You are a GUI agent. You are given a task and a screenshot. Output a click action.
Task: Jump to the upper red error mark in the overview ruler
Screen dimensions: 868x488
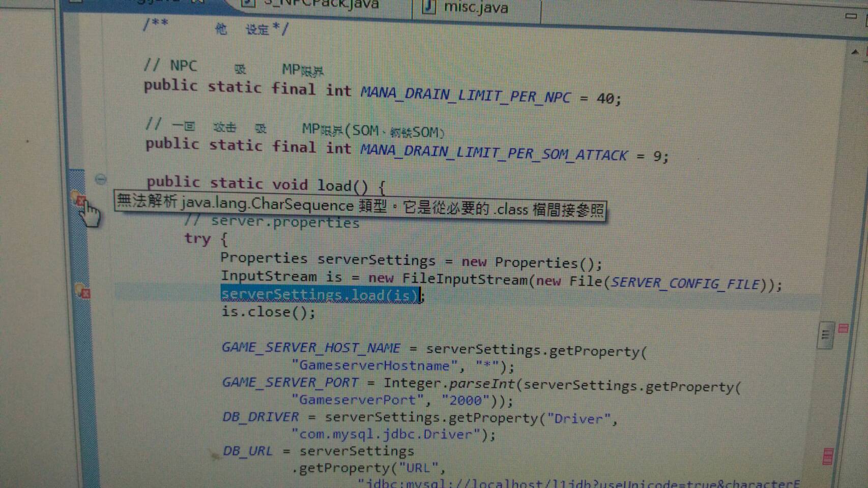[843, 328]
